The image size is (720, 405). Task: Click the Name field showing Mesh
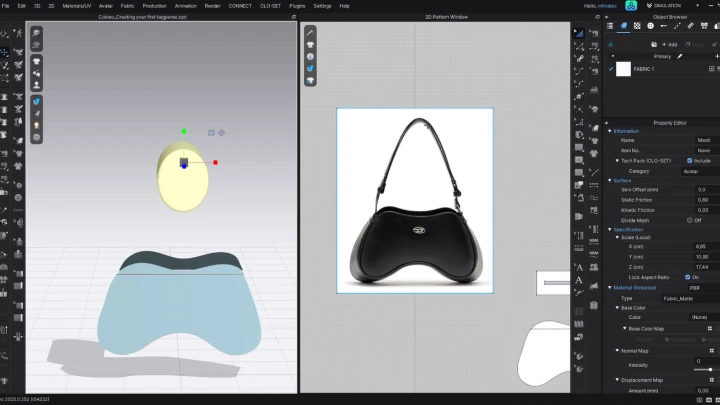[x=707, y=141]
